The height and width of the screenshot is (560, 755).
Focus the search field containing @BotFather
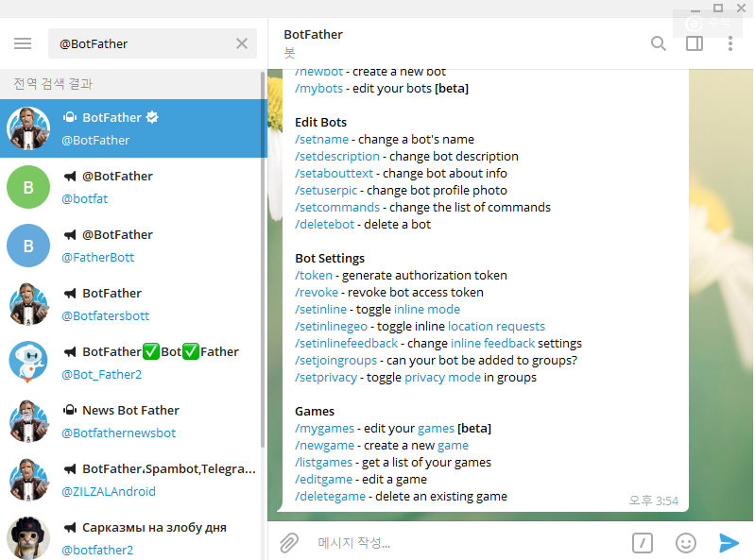click(x=152, y=43)
